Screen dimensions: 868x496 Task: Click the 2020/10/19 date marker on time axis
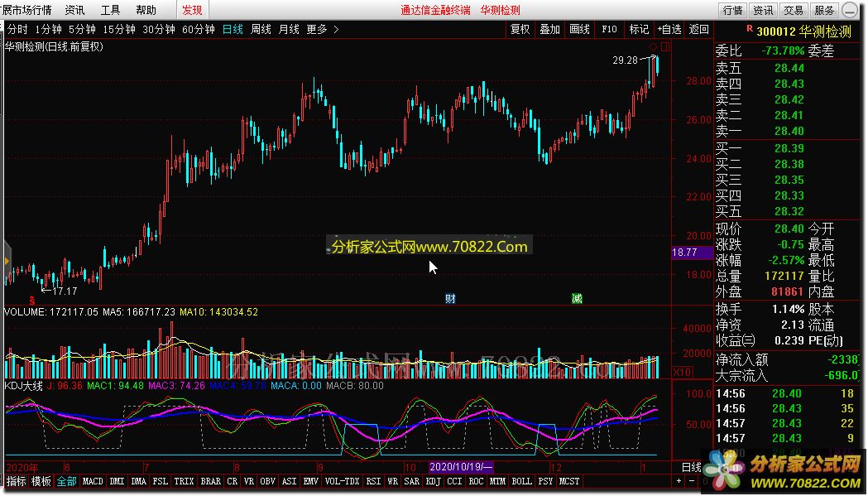[x=461, y=467]
